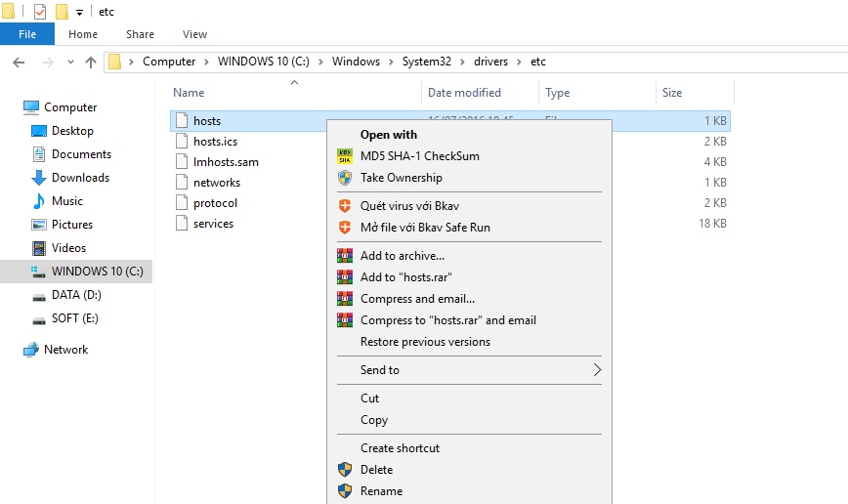Open Network in the navigation pane
The height and width of the screenshot is (504, 848).
point(66,350)
